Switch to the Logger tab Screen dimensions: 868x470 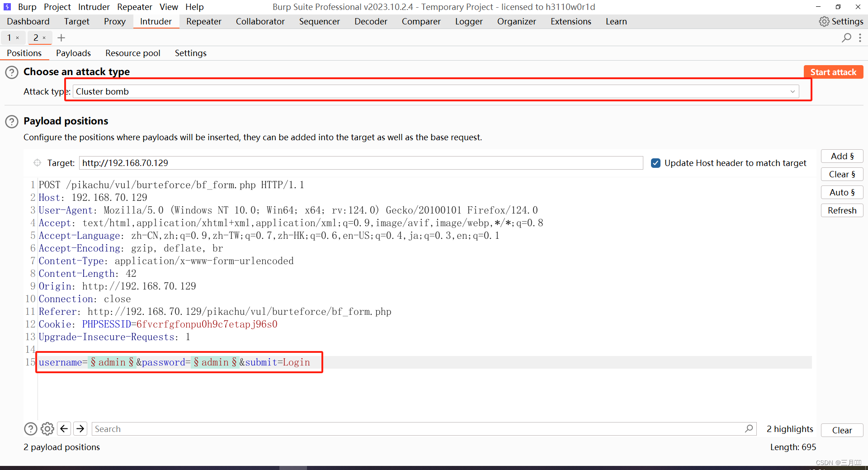(469, 21)
